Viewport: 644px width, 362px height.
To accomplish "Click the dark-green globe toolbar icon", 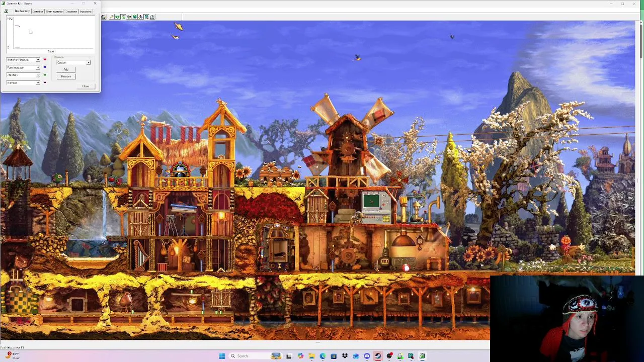I will [134, 17].
